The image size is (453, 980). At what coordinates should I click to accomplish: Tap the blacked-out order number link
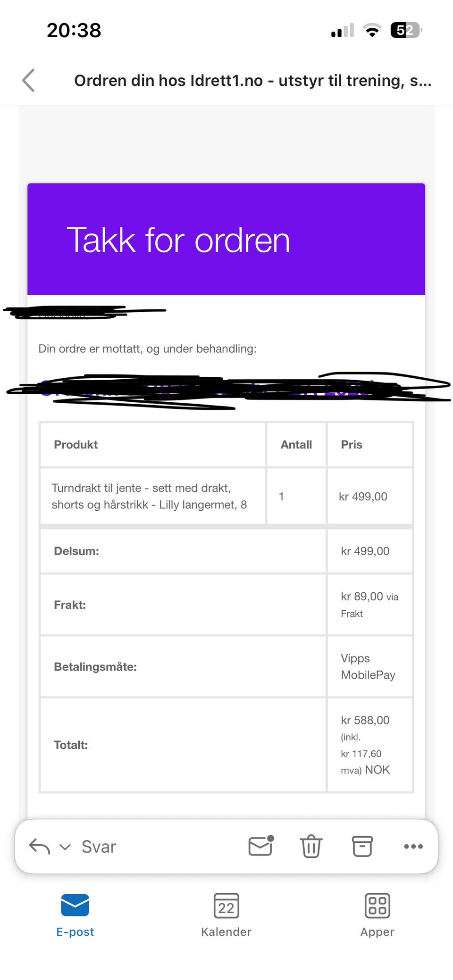click(226, 390)
